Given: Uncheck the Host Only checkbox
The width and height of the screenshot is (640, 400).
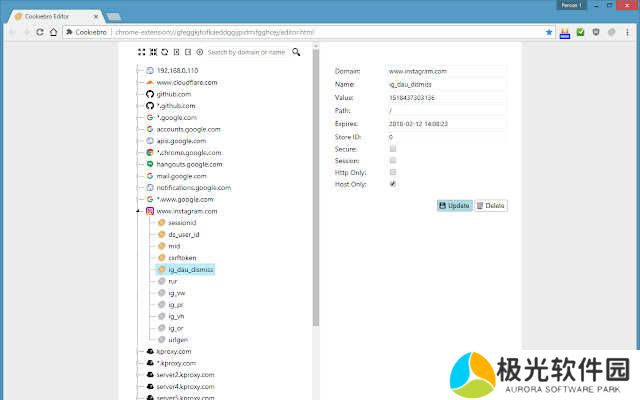Looking at the screenshot, I should (x=393, y=184).
